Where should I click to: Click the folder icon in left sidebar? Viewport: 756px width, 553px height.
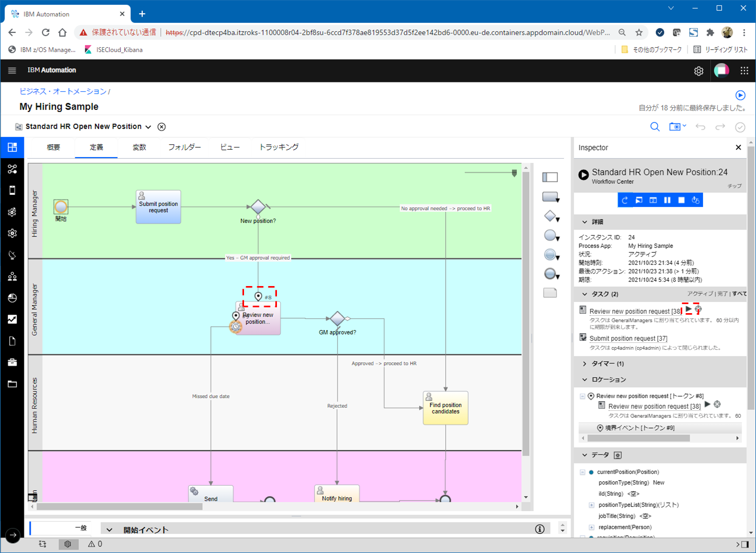12,384
